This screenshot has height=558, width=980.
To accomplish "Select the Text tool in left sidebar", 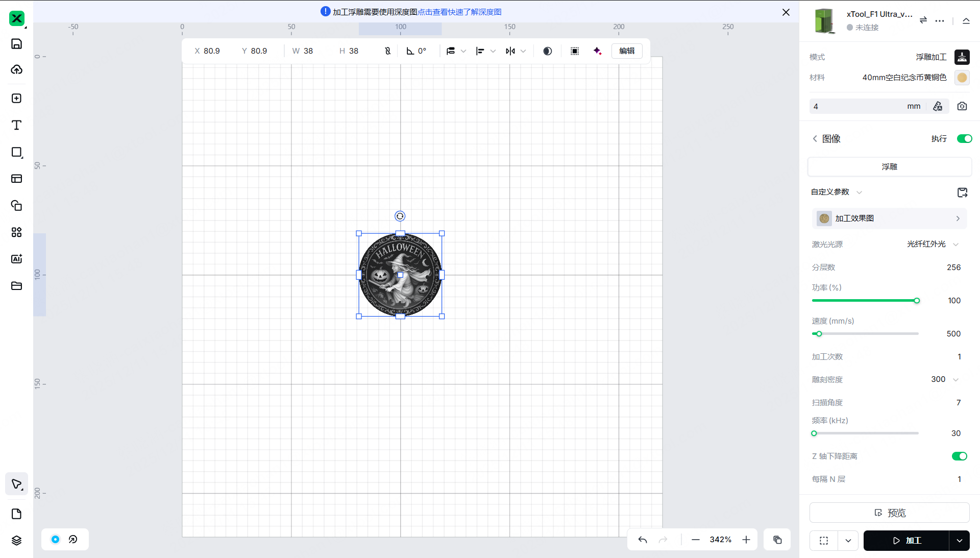I will point(16,125).
